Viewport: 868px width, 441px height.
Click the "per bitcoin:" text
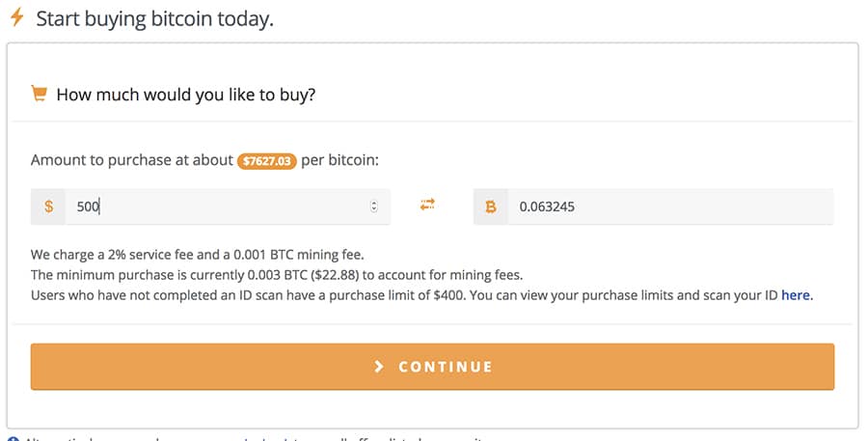tap(339, 160)
